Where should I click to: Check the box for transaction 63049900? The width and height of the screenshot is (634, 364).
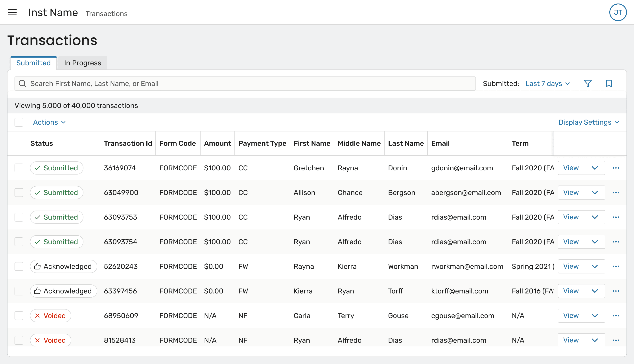click(19, 193)
